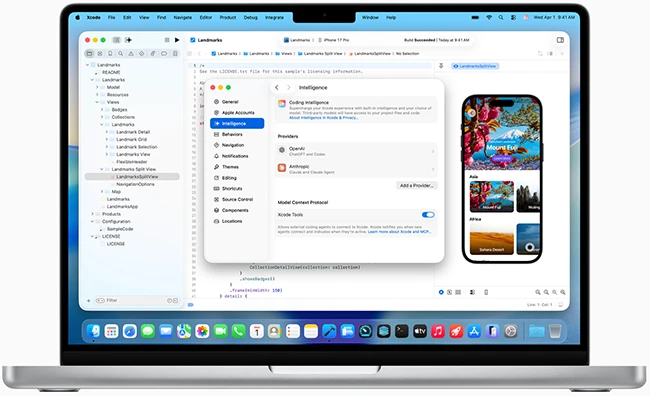Select Selectable preview mode in canvas bar
Screen dimensions: 650x396
coord(449,292)
